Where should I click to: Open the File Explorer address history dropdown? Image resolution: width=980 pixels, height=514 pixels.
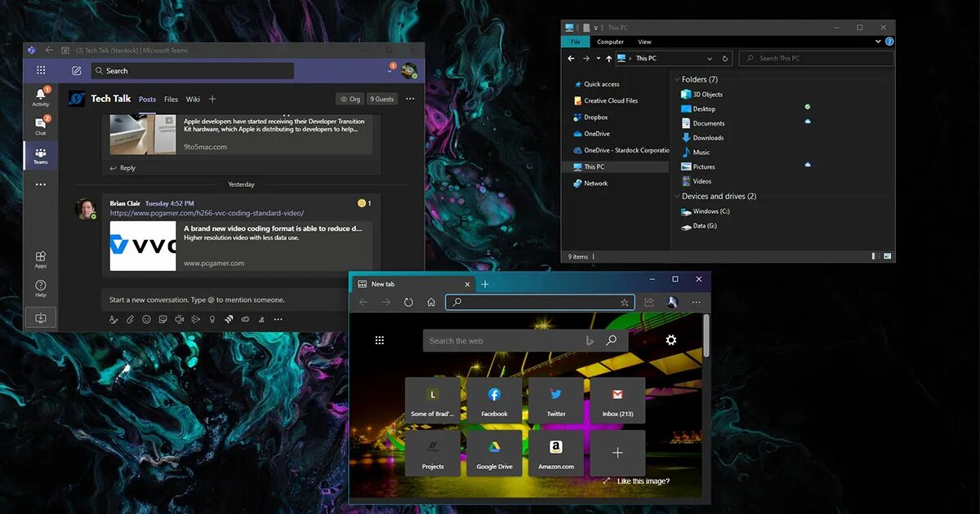pos(711,59)
